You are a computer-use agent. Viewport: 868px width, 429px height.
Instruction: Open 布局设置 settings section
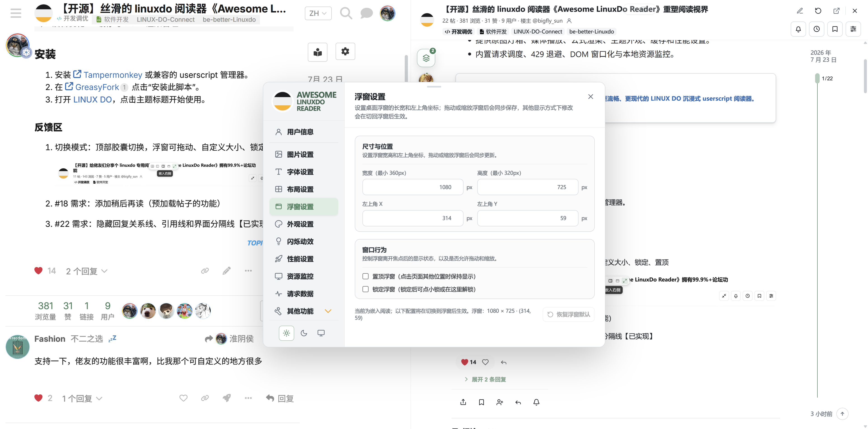(303, 189)
